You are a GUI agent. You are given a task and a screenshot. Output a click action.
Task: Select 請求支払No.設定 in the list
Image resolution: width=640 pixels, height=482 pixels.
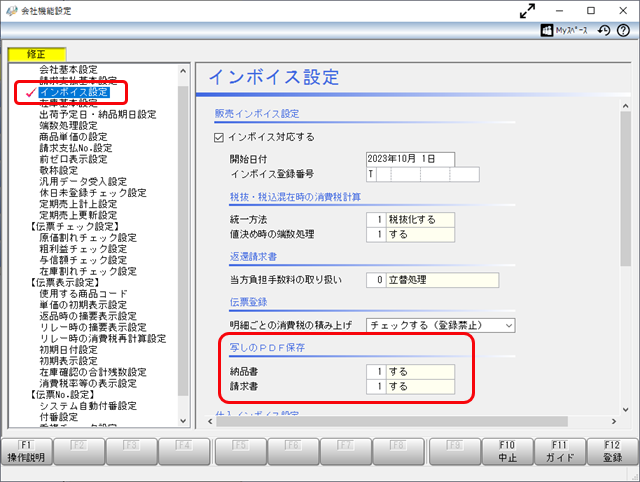click(76, 148)
